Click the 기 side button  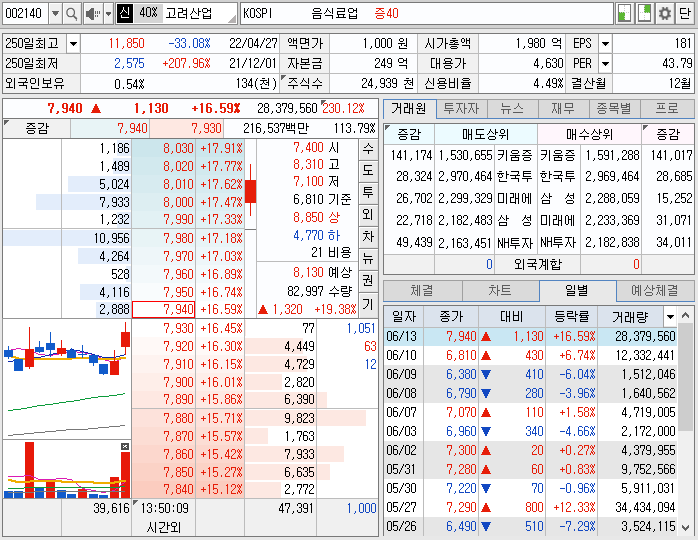[368, 305]
